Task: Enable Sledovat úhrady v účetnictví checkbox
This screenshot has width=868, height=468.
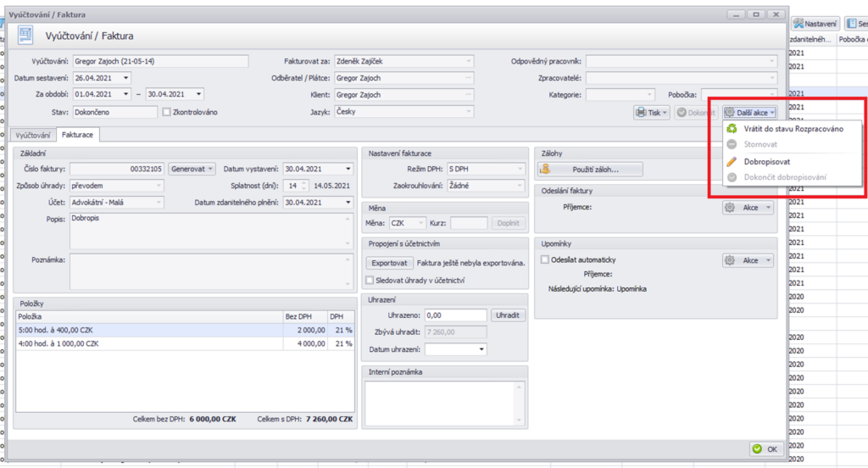Action: (x=370, y=280)
